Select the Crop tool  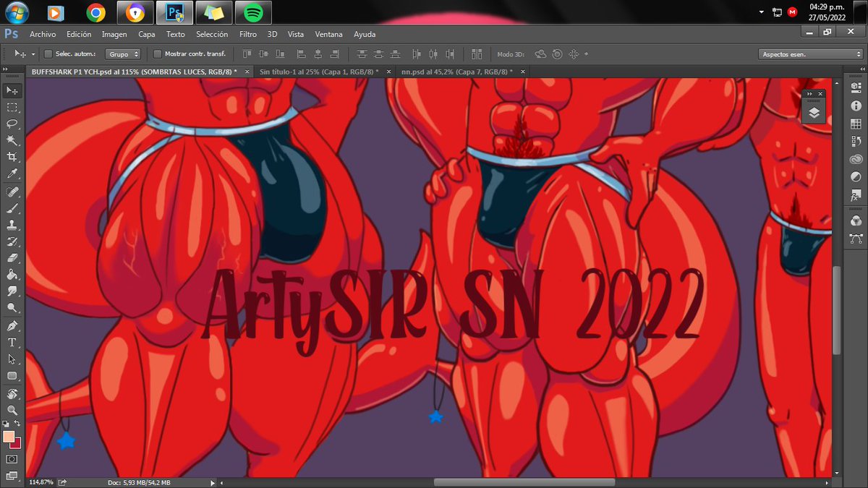tap(12, 157)
